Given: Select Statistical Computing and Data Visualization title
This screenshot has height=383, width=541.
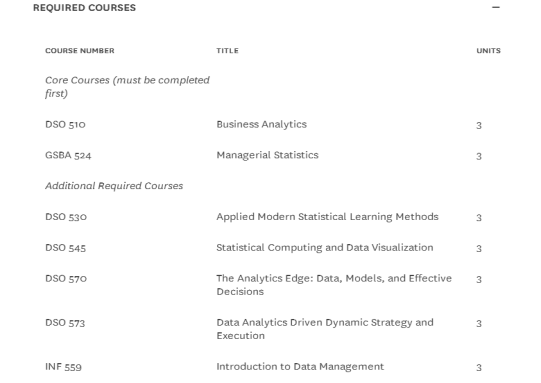Looking at the screenshot, I should pos(325,247).
